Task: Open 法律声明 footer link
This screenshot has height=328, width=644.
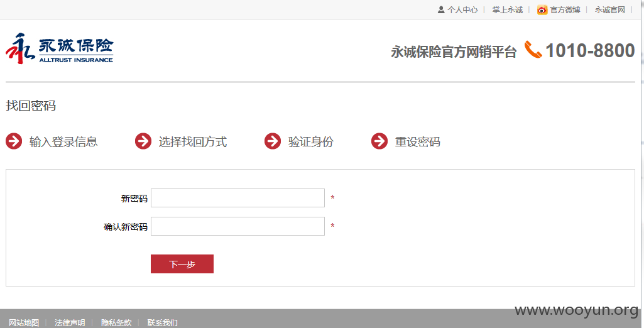Action: point(70,323)
